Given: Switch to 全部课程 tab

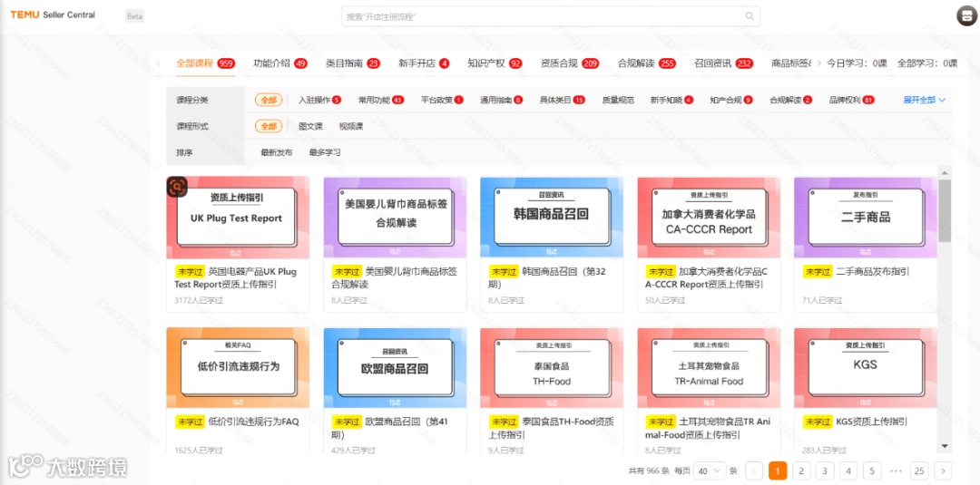Looking at the screenshot, I should (205, 63).
